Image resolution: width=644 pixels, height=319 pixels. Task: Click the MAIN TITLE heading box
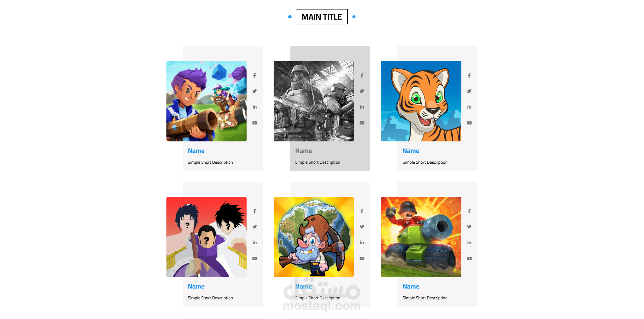coord(322,17)
